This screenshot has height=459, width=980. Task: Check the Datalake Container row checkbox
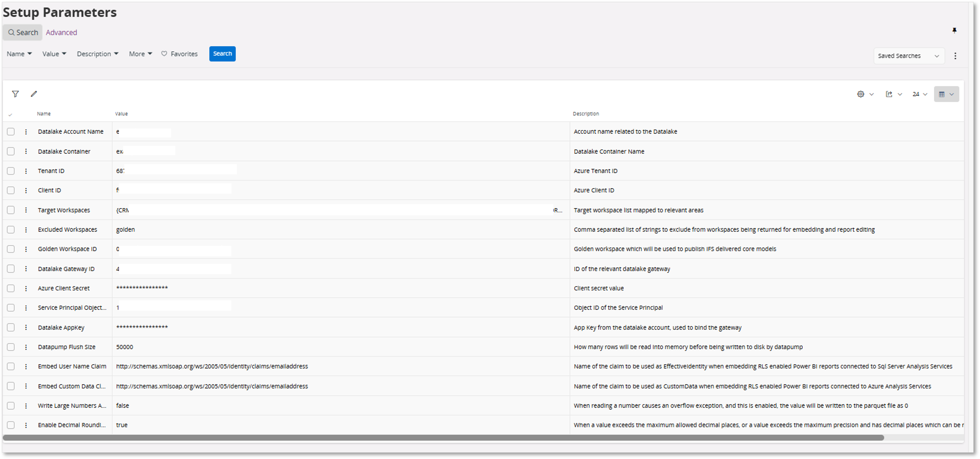point(11,151)
